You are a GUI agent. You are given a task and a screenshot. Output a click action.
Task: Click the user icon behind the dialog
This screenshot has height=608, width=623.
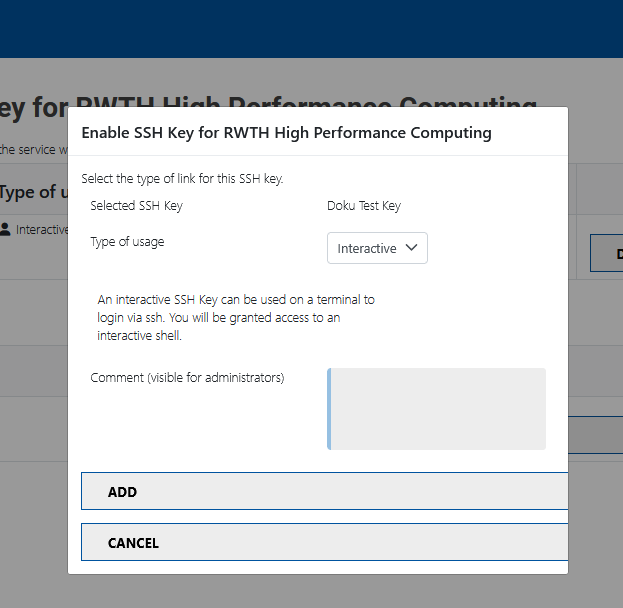click(x=6, y=229)
